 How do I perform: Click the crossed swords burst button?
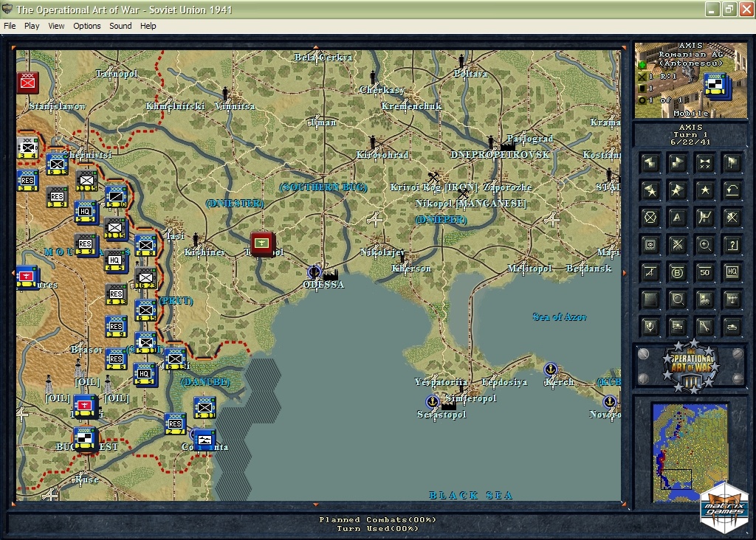(677, 245)
